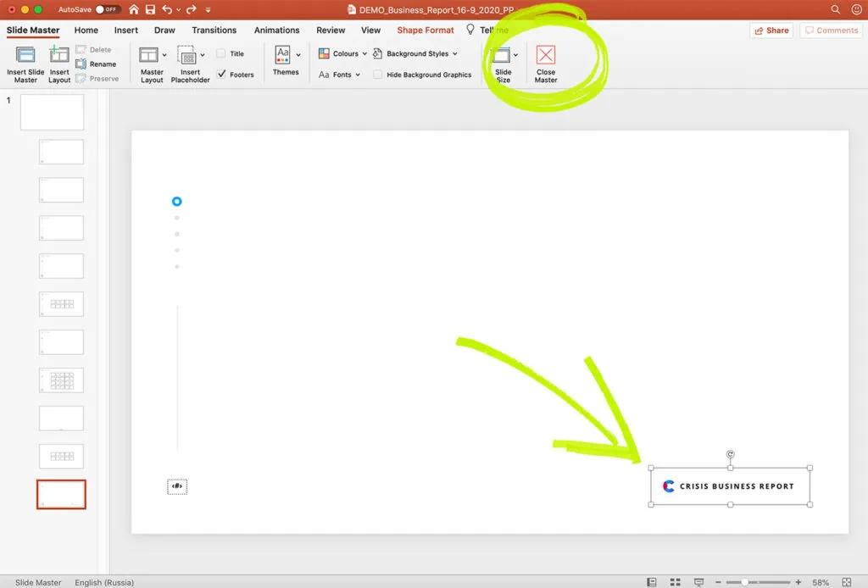Expand the Themes dropdown arrow
The image size is (868, 588).
click(298, 55)
